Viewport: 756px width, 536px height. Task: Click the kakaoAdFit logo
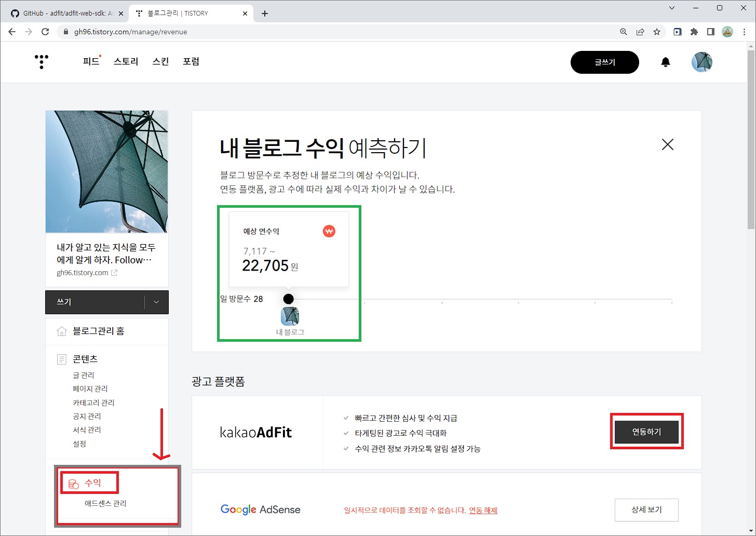coord(256,432)
